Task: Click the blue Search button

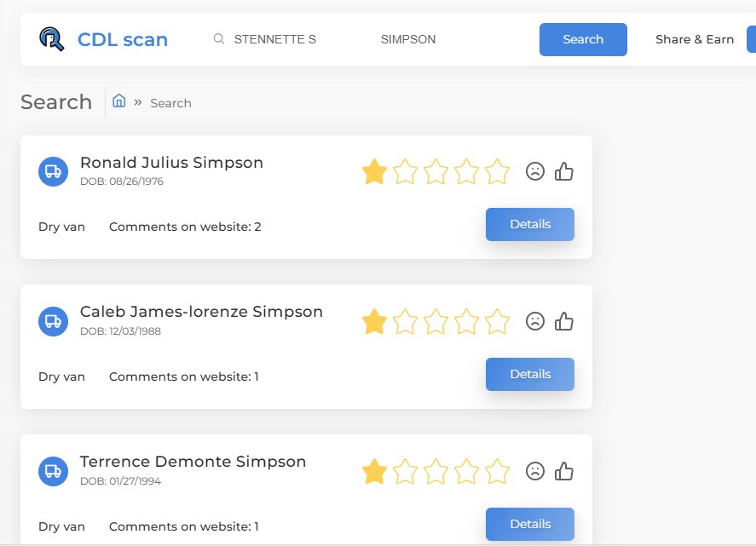Action: click(583, 39)
